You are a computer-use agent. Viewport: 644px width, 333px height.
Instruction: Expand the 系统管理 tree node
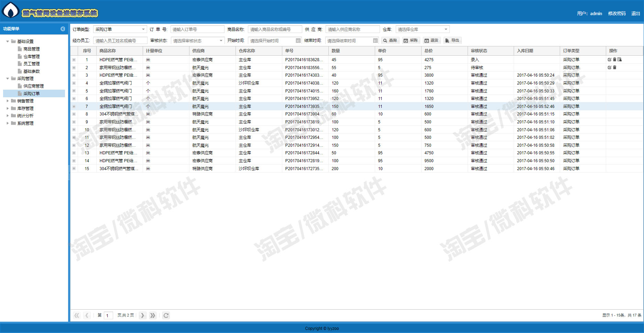(x=8, y=123)
